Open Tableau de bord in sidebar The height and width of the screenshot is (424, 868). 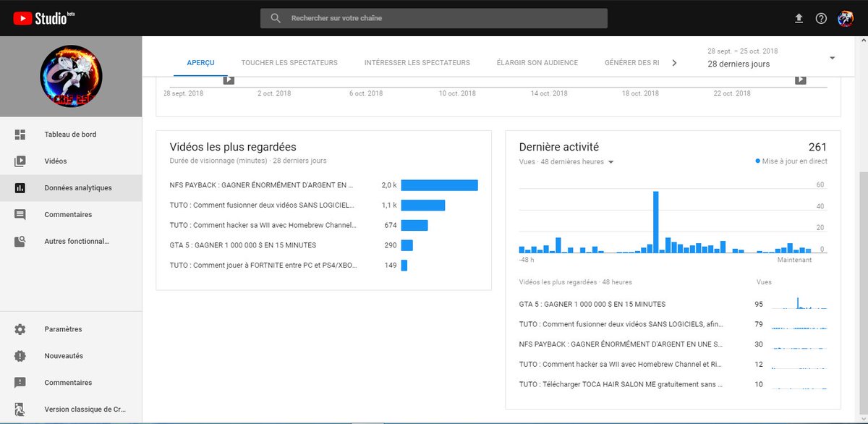(71, 135)
